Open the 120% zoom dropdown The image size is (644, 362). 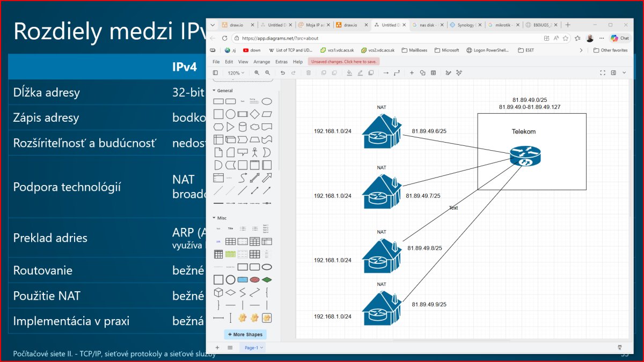[x=236, y=73]
